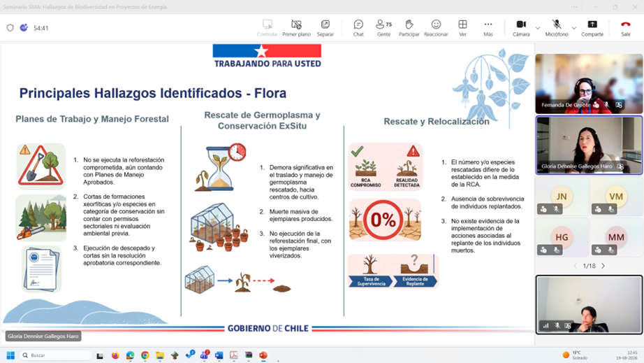The width and height of the screenshot is (644, 363).
Task: Open File Explorer from taskbar
Action: (x=160, y=355)
